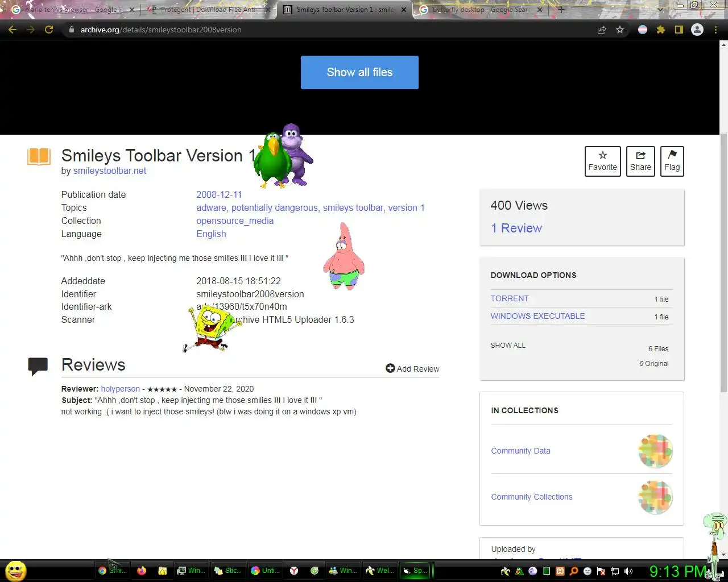Image resolution: width=728 pixels, height=582 pixels.
Task: Click the Add Review link
Action: point(412,368)
